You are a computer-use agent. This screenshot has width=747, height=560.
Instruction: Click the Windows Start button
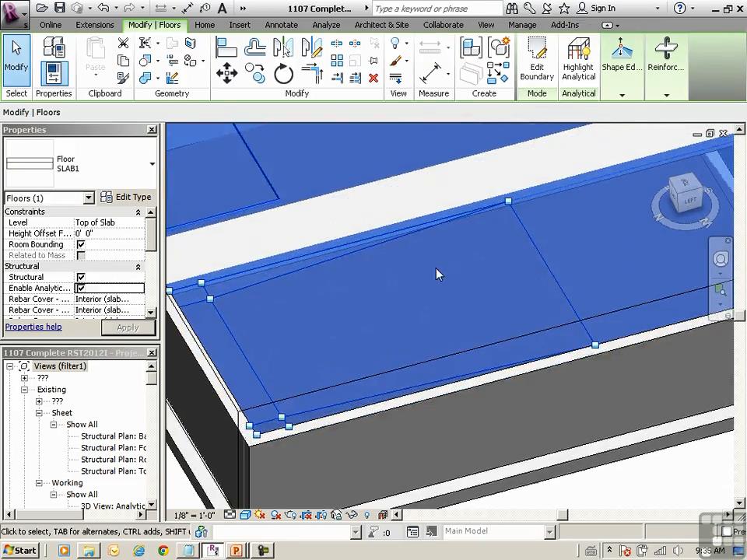[19, 551]
